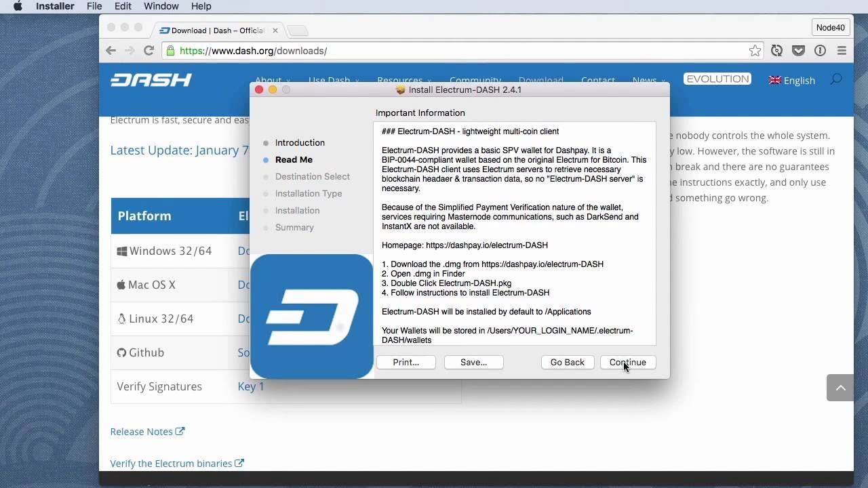Viewport: 868px width, 488px height.
Task: Click the Verify Signatures row label
Action: 159,386
